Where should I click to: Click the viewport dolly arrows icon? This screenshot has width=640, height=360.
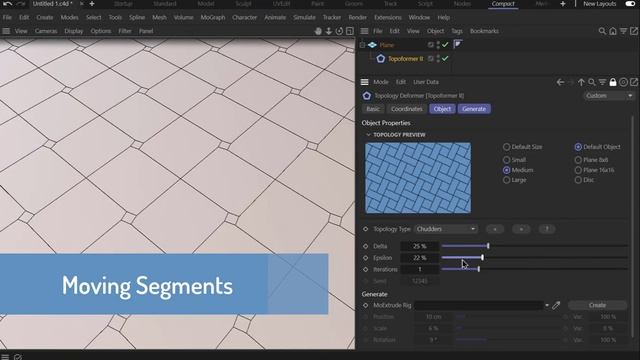(329, 31)
